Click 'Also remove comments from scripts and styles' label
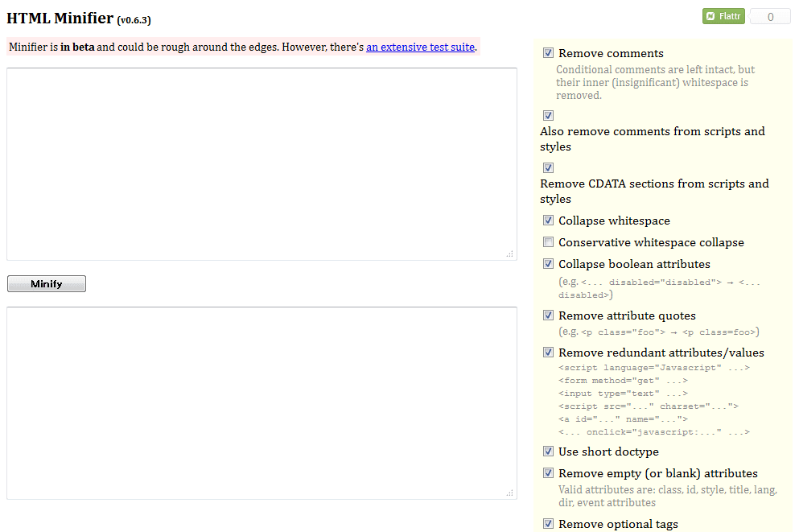The height and width of the screenshot is (532, 799). coord(653,139)
